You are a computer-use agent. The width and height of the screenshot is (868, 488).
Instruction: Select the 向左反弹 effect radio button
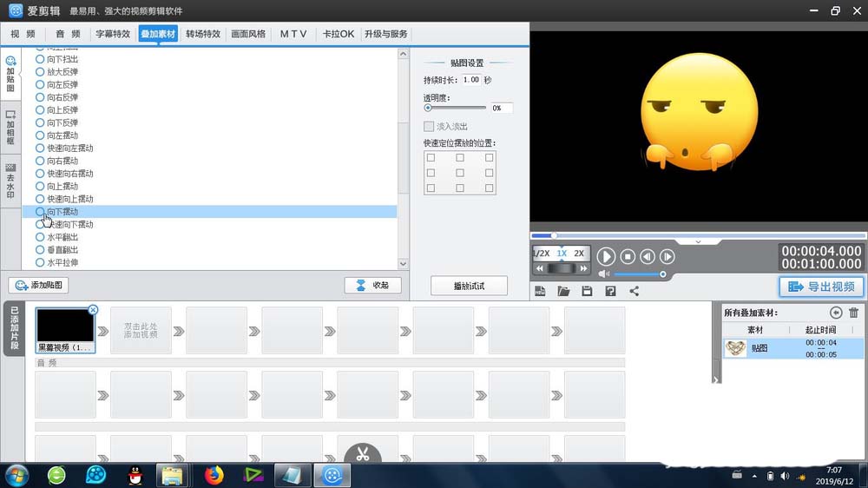(x=40, y=84)
